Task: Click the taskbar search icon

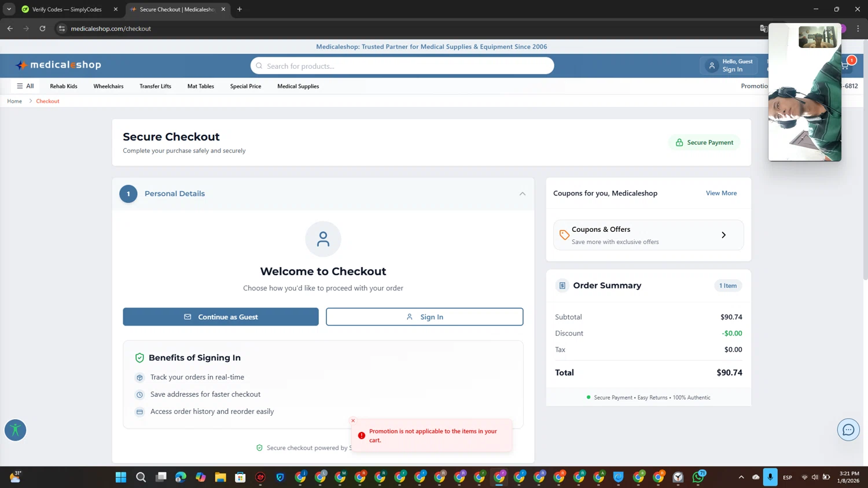Action: click(x=141, y=477)
